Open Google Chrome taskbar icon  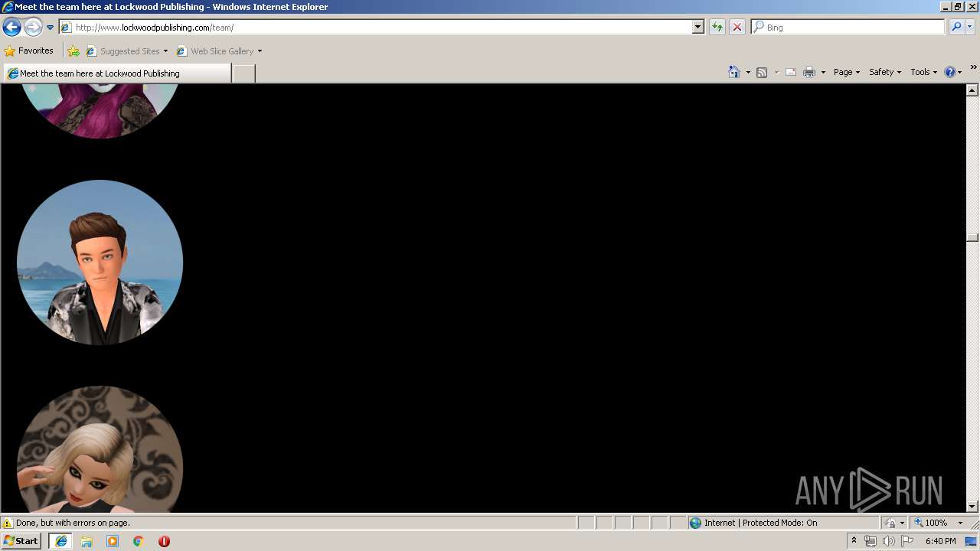click(x=139, y=541)
